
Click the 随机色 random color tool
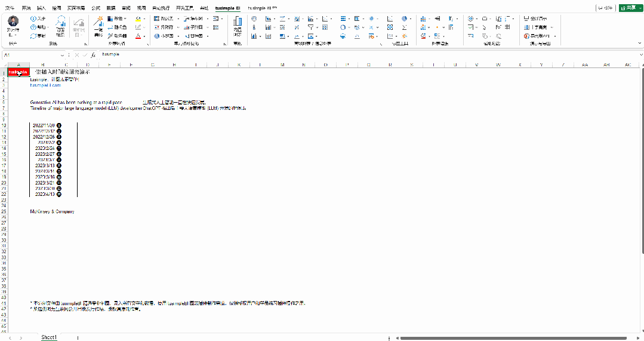pos(117,27)
